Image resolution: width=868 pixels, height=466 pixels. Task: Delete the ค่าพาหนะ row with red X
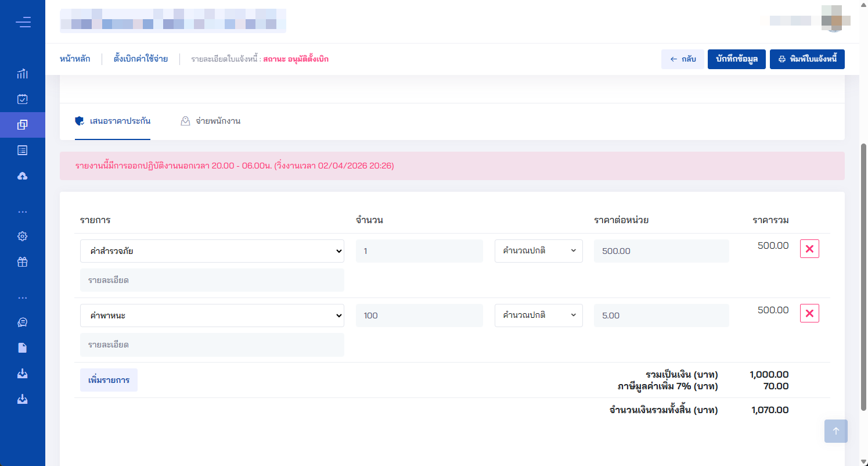(x=809, y=313)
